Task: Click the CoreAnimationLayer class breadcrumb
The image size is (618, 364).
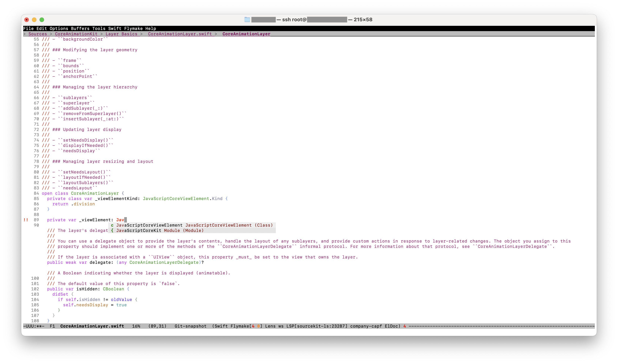Action: [246, 34]
